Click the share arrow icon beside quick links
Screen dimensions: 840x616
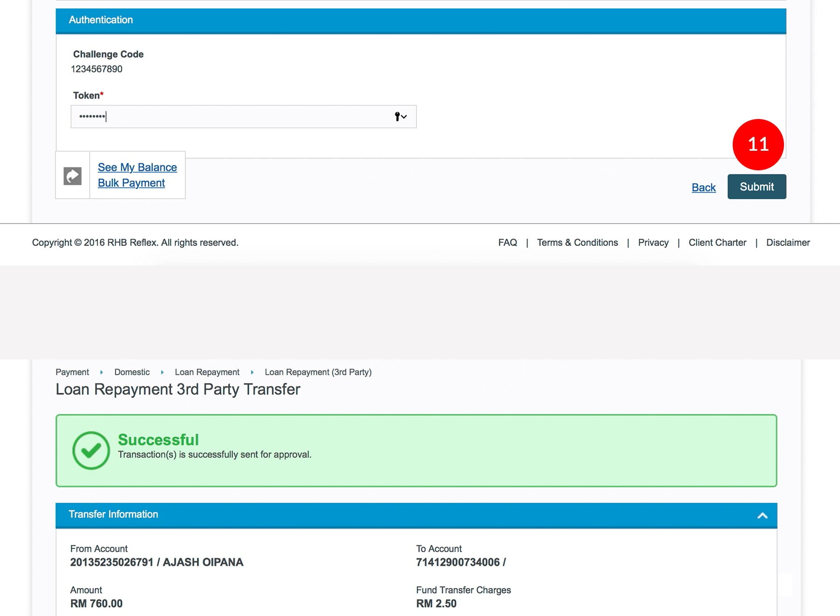tap(72, 176)
